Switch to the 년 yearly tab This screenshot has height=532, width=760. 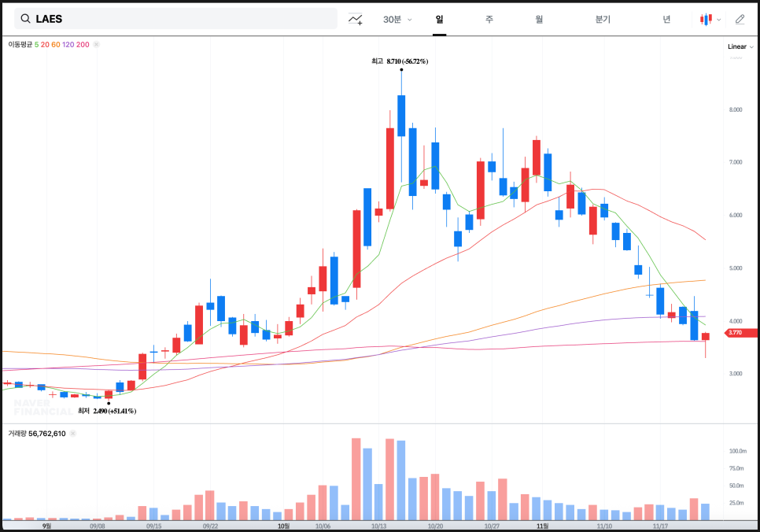point(666,19)
